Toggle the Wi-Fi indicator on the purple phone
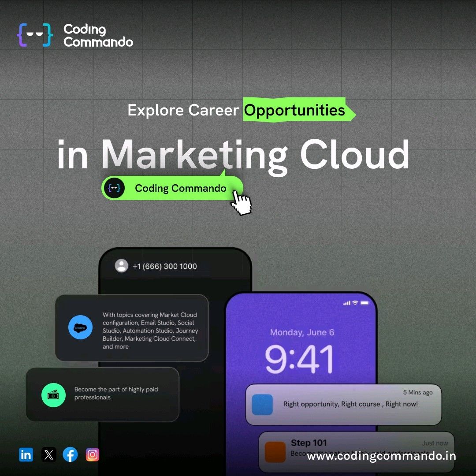This screenshot has width=476, height=476. (355, 303)
